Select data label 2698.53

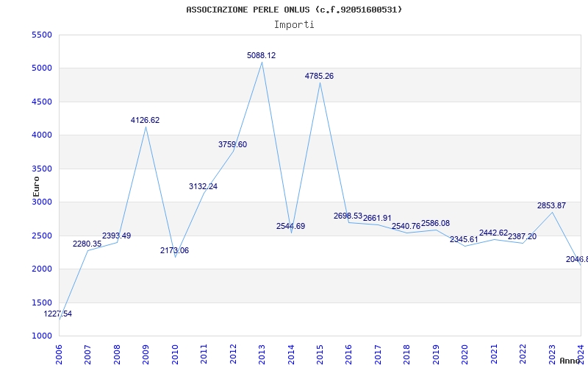(x=348, y=216)
